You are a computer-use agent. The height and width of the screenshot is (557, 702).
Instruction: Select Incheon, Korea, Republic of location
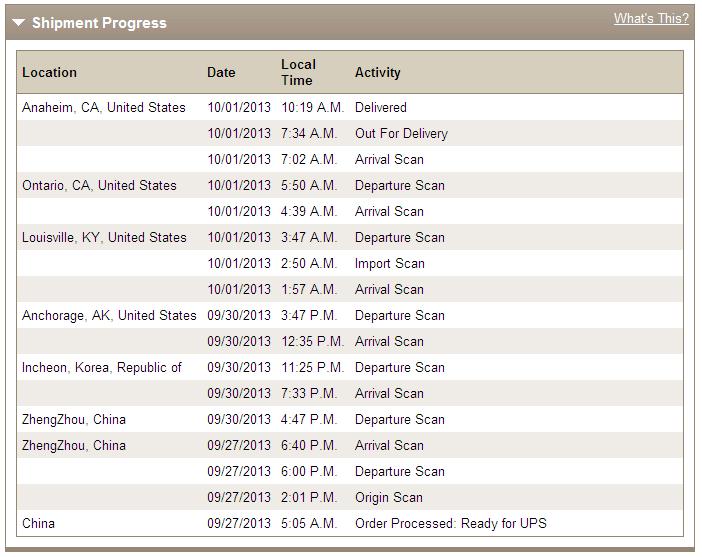click(102, 367)
